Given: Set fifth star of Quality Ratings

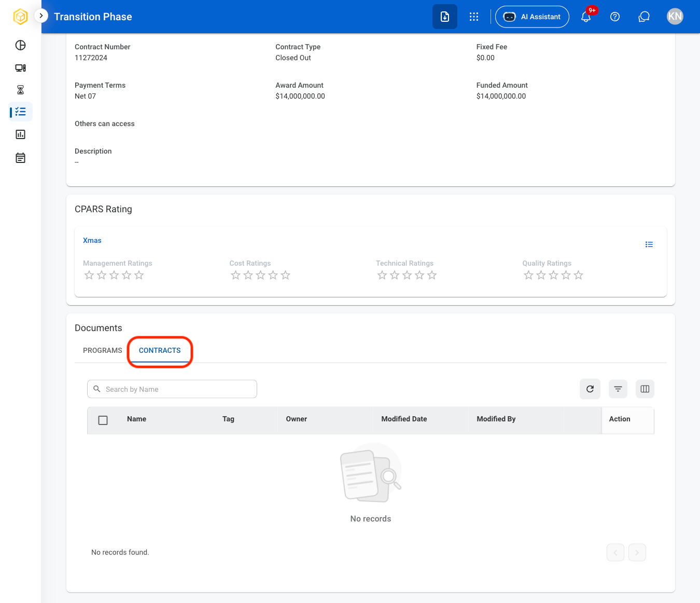Looking at the screenshot, I should [x=579, y=275].
